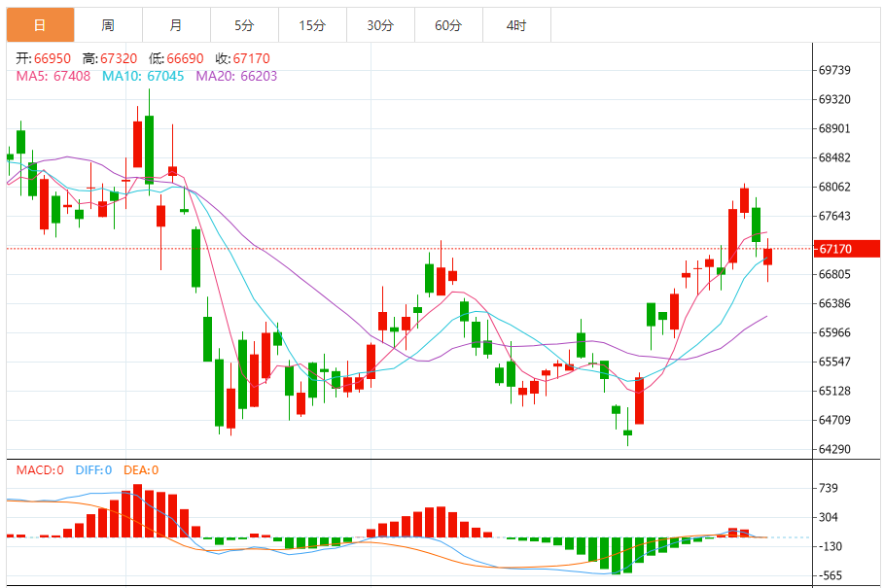This screenshot has width=884, height=588.
Task: Click the 739 MACD axis label
Action: (829, 488)
